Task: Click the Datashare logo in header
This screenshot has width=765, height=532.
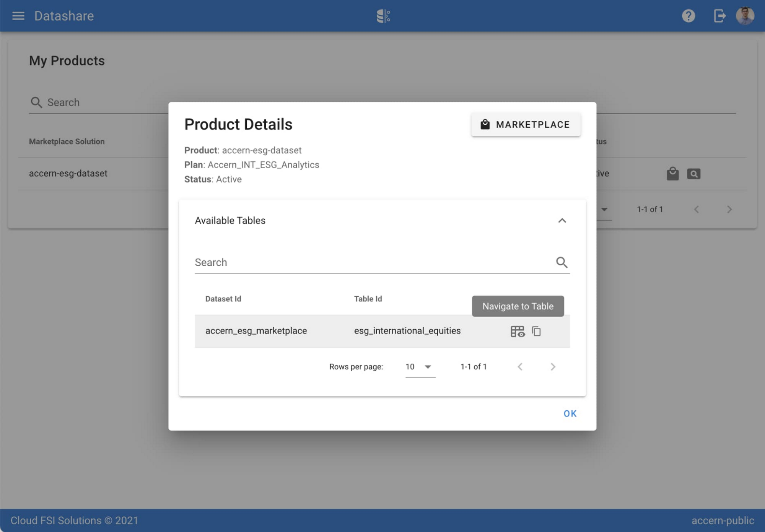Action: [x=383, y=16]
